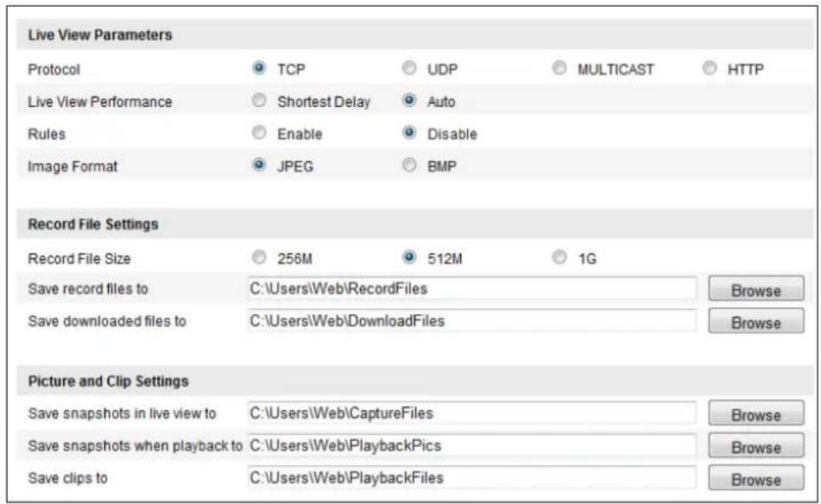Set Live View Performance to Shortest Delay
The width and height of the screenshot is (821, 504).
pos(259,100)
